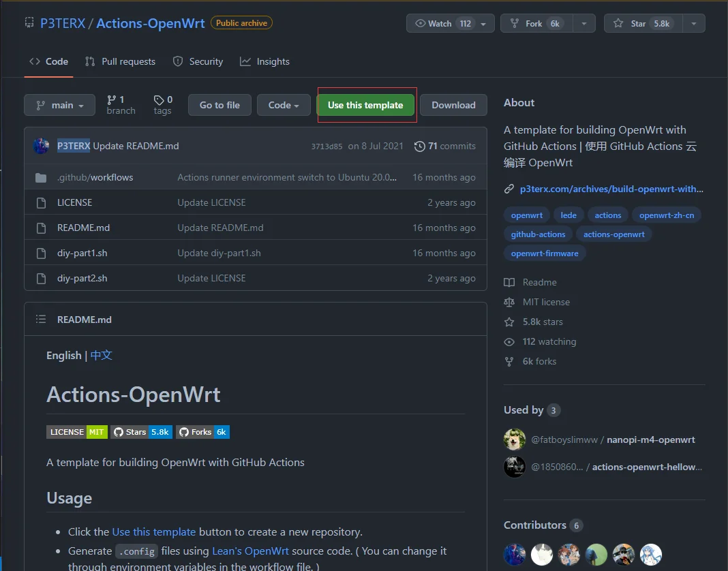
Task: Select the github-actions topic tag
Action: click(538, 234)
